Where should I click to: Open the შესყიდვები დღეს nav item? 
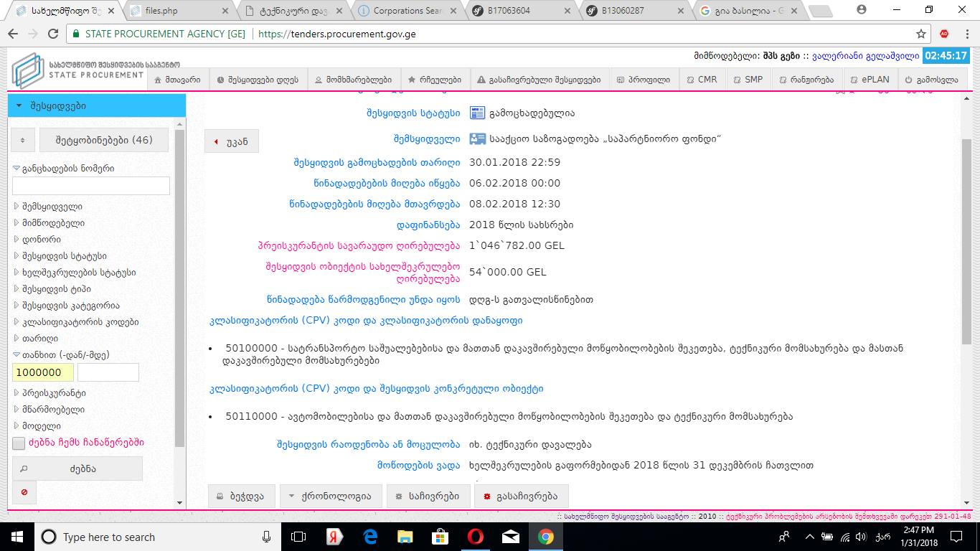[x=259, y=80]
